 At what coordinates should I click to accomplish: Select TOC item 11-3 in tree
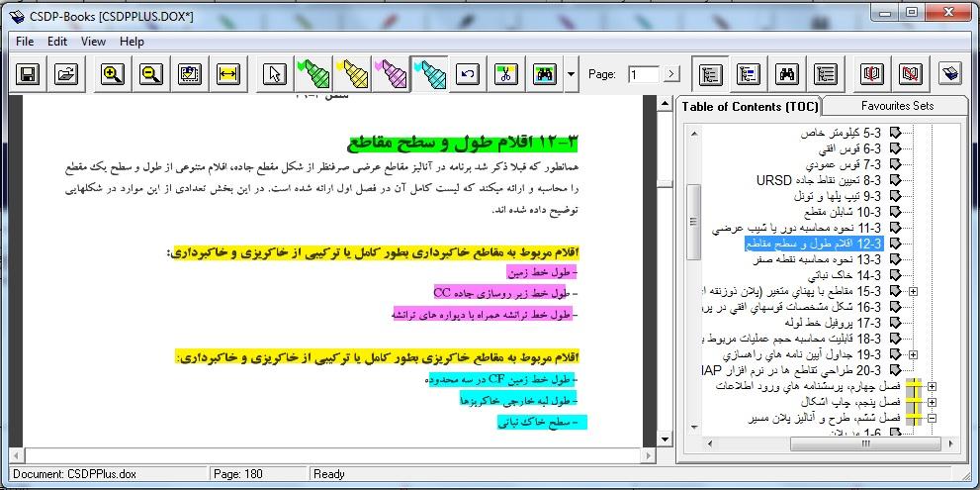click(x=797, y=228)
